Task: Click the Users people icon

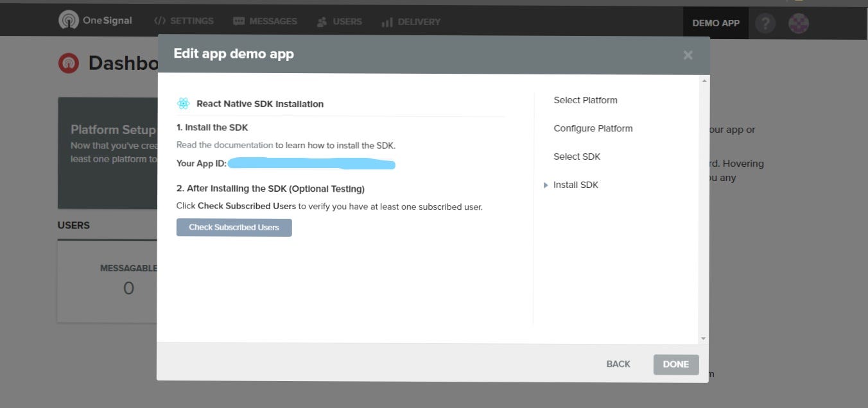Action: point(322,22)
